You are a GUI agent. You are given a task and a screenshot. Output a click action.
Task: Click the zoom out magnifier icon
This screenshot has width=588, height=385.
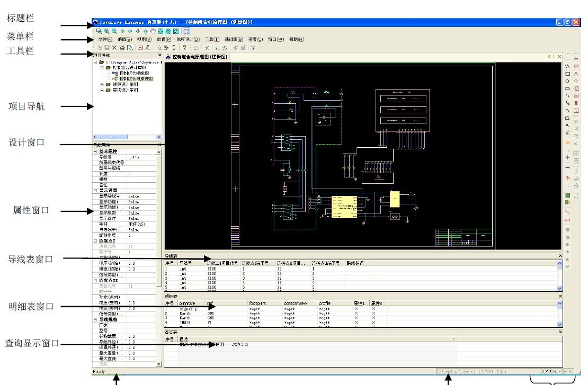[x=114, y=32]
